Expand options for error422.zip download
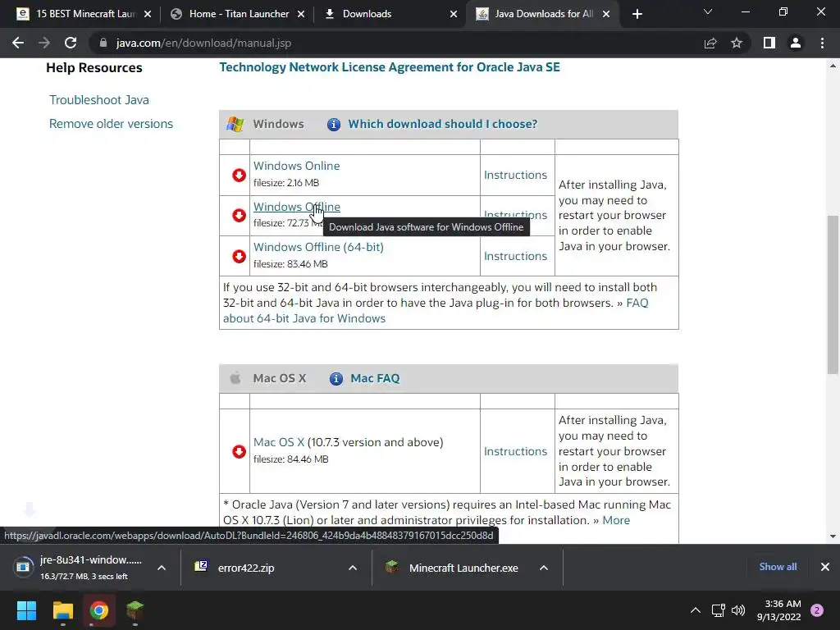840x630 pixels. click(353, 568)
